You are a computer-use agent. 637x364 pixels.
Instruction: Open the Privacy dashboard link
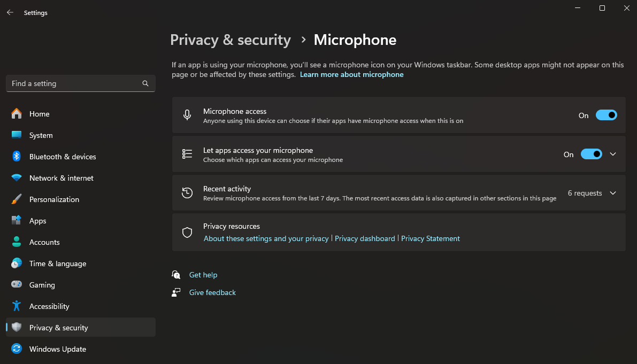click(x=365, y=238)
